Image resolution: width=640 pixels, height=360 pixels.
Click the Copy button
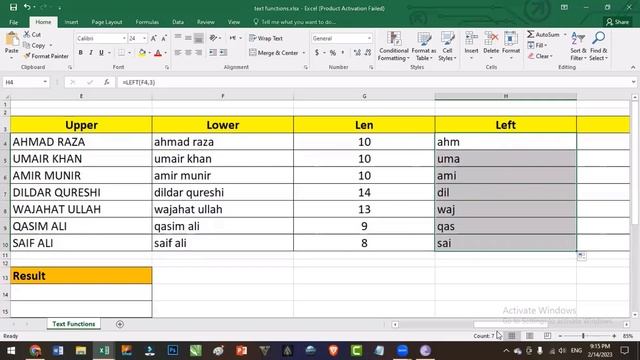click(34, 45)
